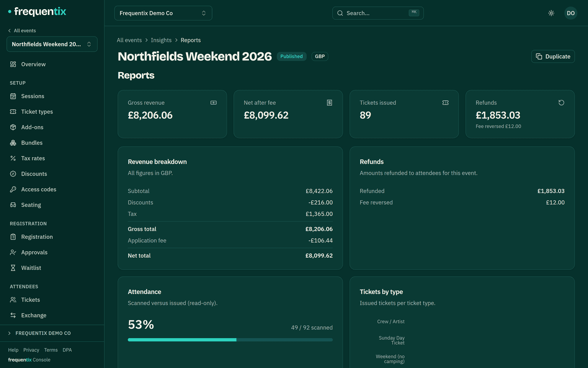Click the Insights breadcrumb
The height and width of the screenshot is (368, 588).
click(x=161, y=40)
